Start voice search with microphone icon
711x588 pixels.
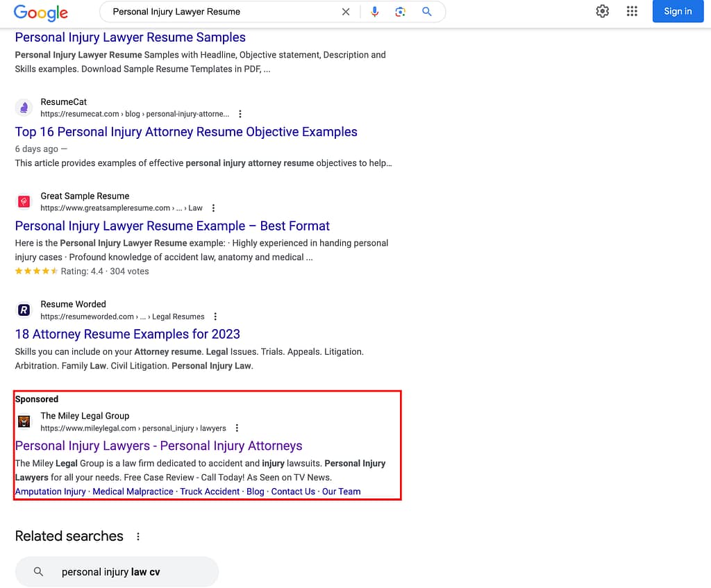point(374,12)
